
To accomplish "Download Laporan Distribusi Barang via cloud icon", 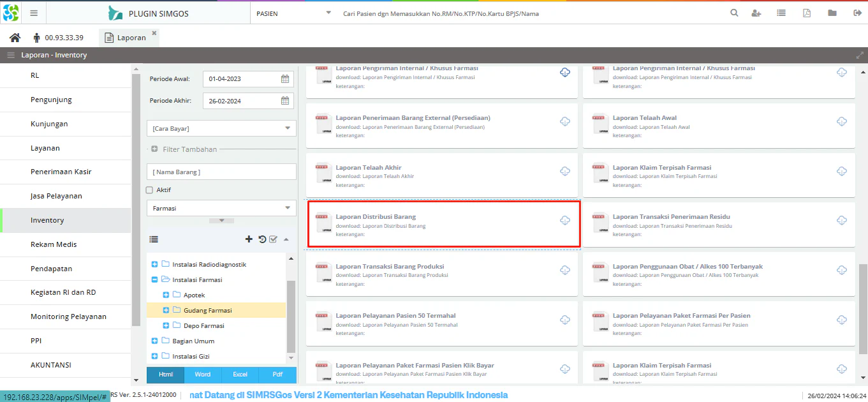I will click(565, 220).
